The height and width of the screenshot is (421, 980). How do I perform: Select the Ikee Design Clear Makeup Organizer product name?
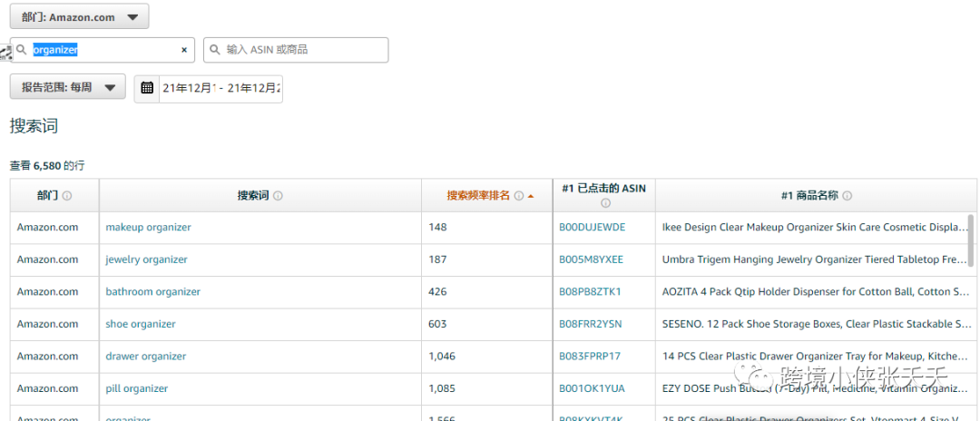pos(816,228)
